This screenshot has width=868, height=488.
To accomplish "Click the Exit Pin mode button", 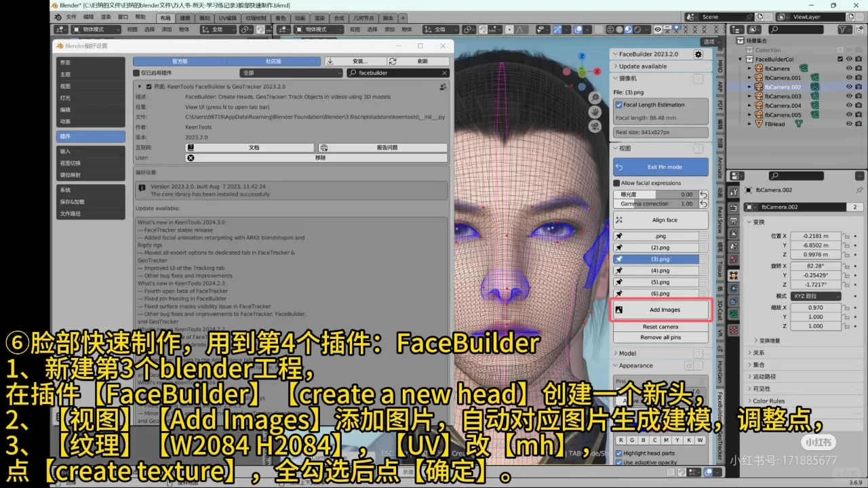I will (660, 167).
